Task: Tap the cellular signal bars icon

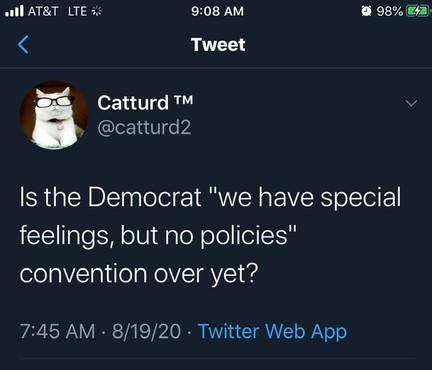Action: pyautogui.click(x=14, y=11)
